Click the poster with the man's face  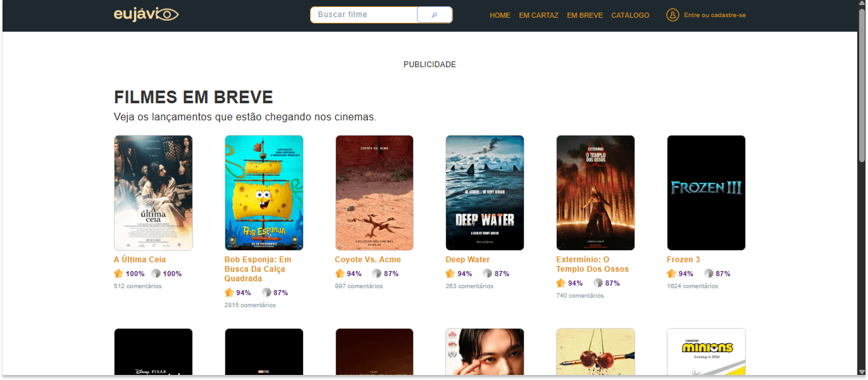(x=485, y=352)
